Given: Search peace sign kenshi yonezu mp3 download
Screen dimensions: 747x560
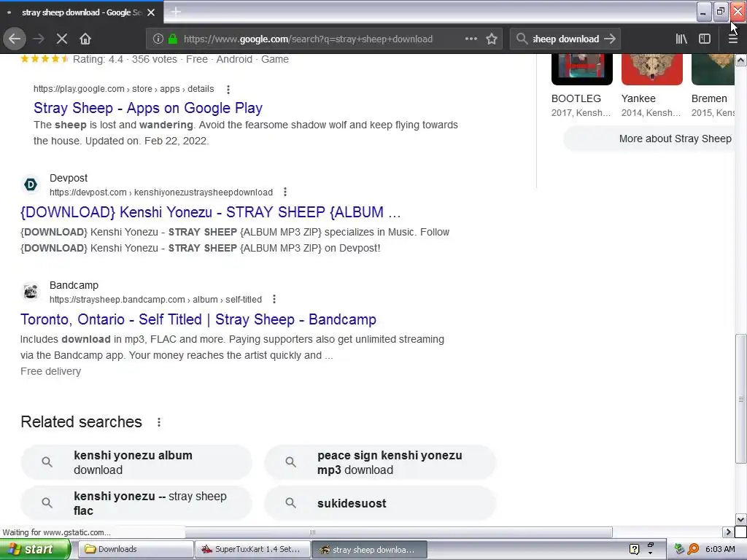Looking at the screenshot, I should coord(380,462).
